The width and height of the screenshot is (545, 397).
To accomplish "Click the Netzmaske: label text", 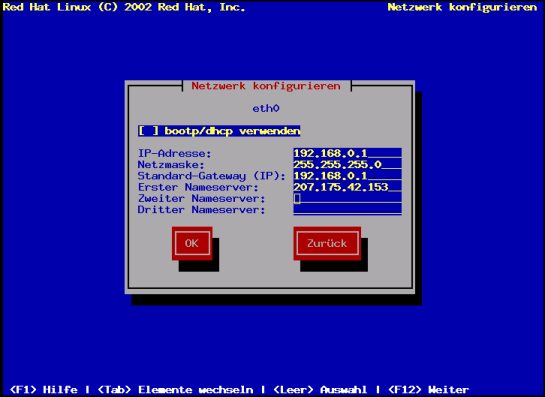I will (x=171, y=164).
